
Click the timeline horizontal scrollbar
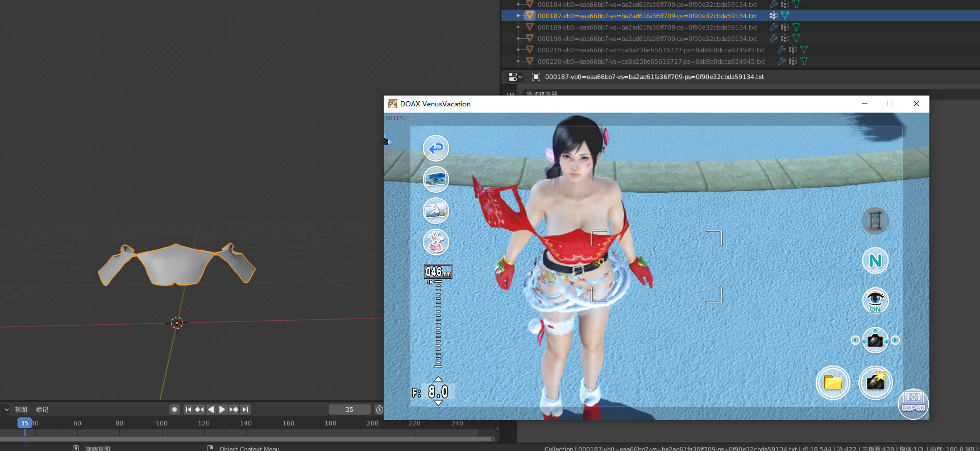247,439
